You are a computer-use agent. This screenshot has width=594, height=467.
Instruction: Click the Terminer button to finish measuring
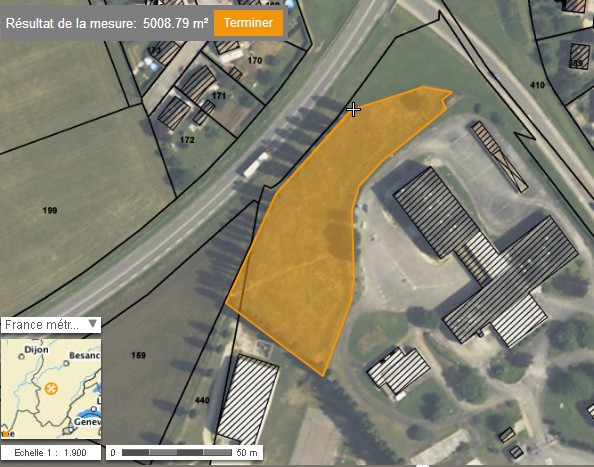[x=249, y=23]
